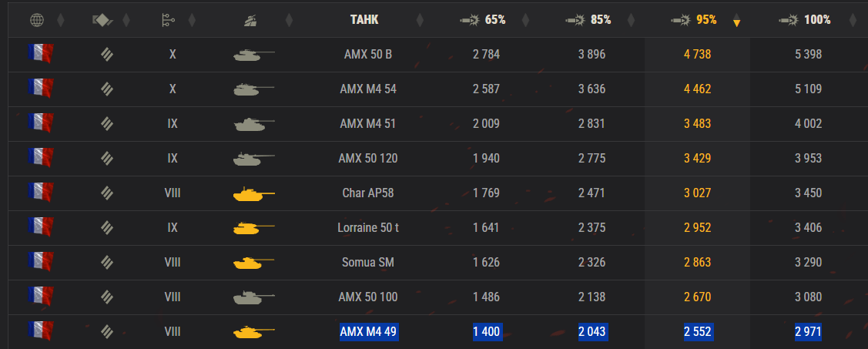Viewport: 868px width, 349px height.
Task: Click the highlighted 2 971 value
Action: click(808, 332)
